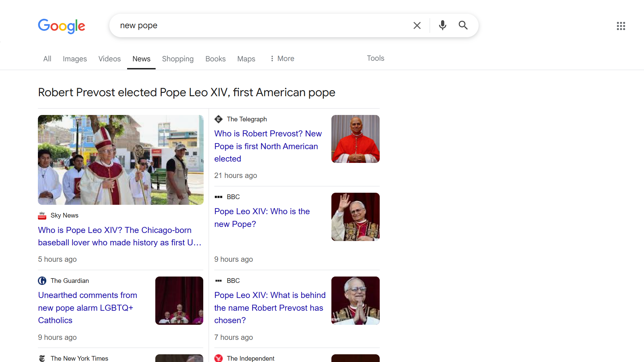Switch to the Books tab

[x=215, y=59]
